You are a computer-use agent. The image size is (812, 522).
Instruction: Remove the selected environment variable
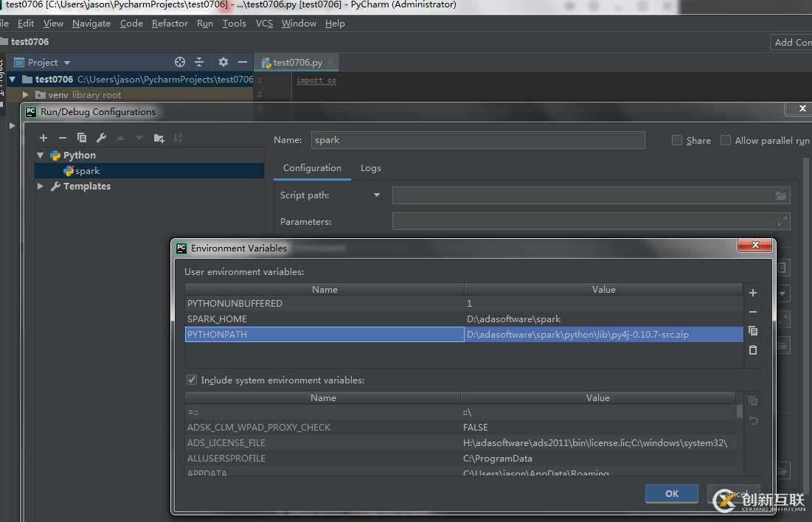click(x=752, y=312)
